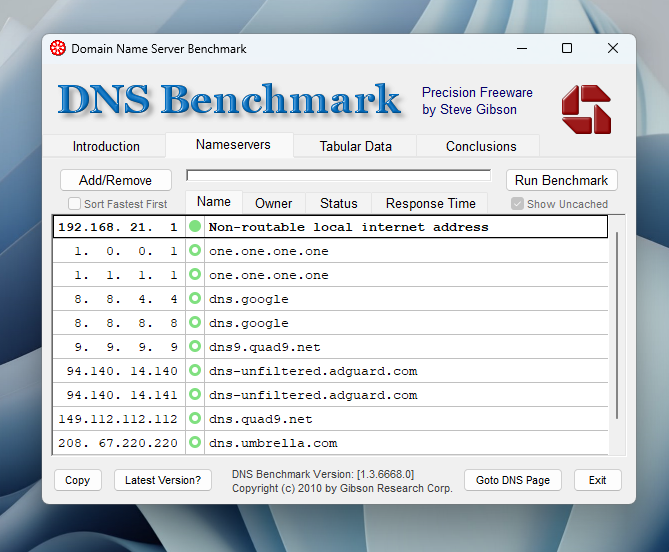Click the benchmark progress bar

pyautogui.click(x=338, y=175)
